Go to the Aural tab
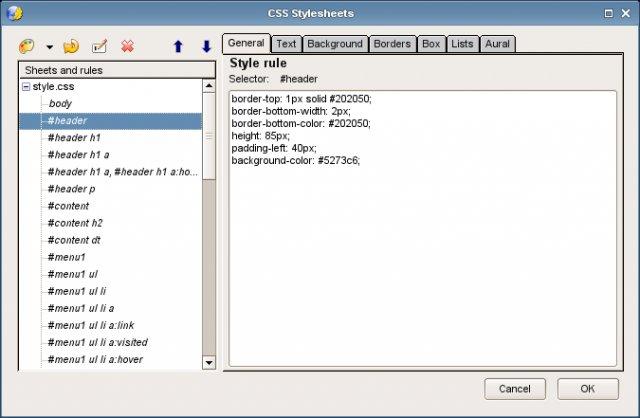The width and height of the screenshot is (640, 418). 495,44
